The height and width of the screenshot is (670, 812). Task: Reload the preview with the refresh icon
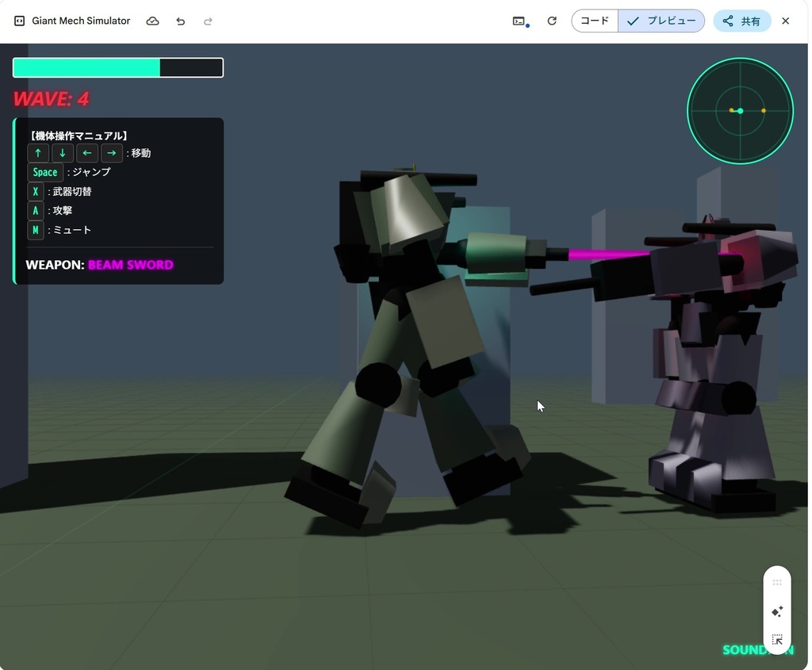pos(552,21)
